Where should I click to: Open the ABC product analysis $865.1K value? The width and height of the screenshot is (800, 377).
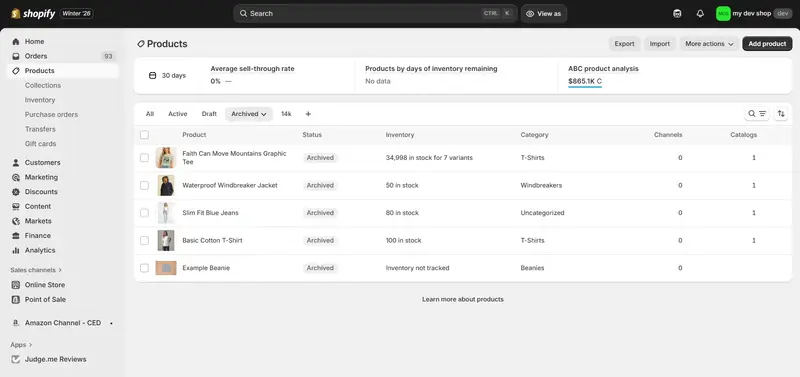pyautogui.click(x=585, y=81)
